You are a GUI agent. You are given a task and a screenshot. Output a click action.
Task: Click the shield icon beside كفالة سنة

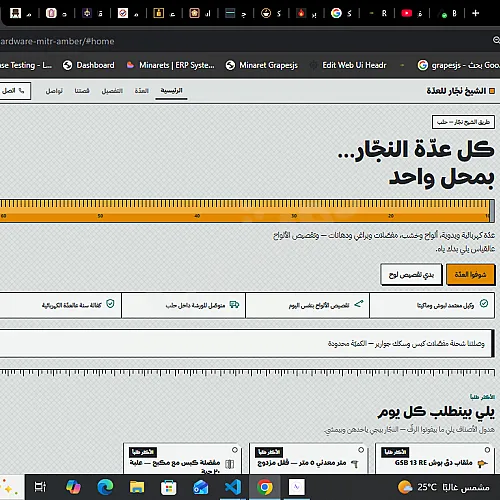(110, 304)
